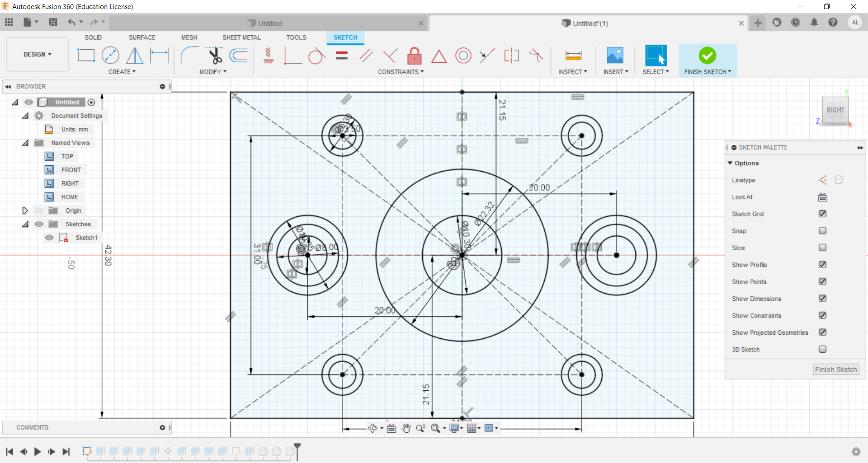This screenshot has height=463, width=868.
Task: Apply the Parallel constraint
Action: click(x=366, y=56)
